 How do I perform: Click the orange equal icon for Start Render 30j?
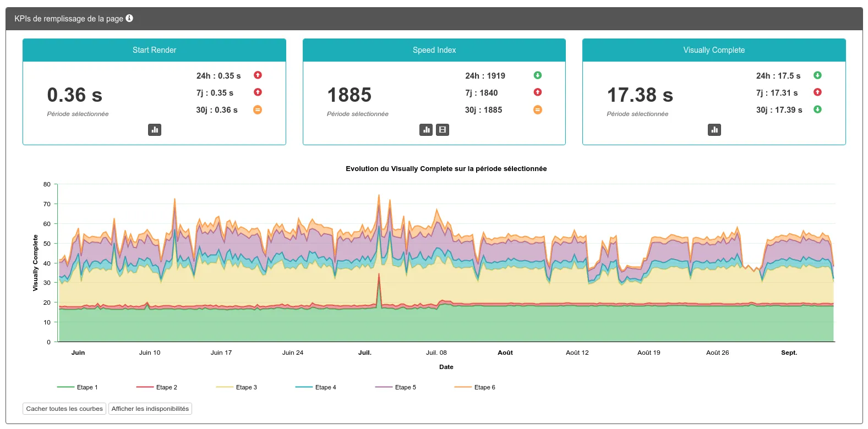pos(258,110)
